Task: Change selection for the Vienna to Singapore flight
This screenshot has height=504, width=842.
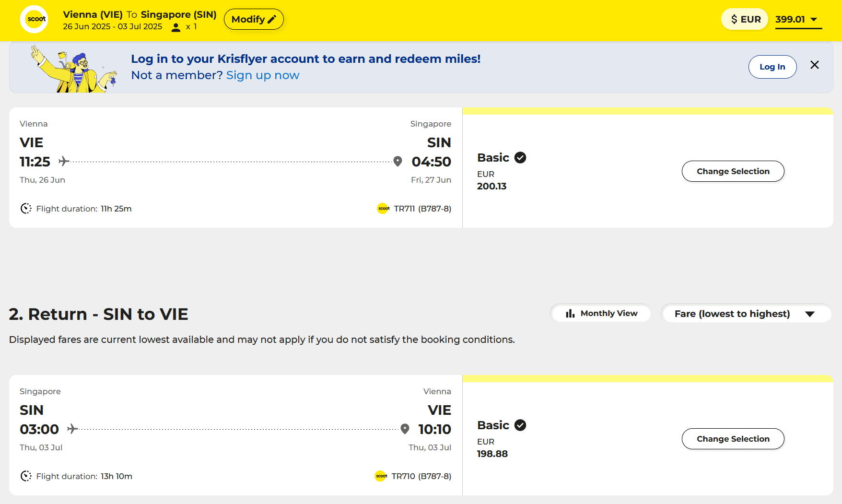Action: pyautogui.click(x=733, y=171)
